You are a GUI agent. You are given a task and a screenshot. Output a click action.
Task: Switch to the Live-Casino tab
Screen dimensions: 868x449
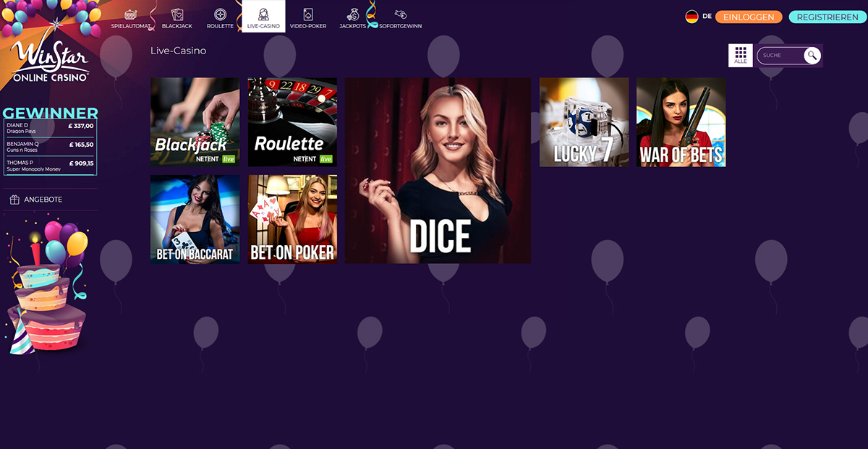[x=263, y=17]
